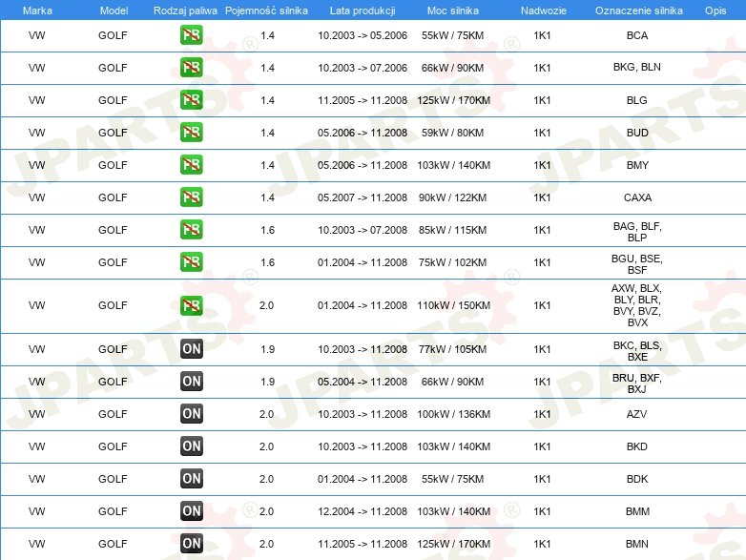Select engine power 90kW / 122KM
This screenshot has width=746, height=560.
(x=452, y=197)
